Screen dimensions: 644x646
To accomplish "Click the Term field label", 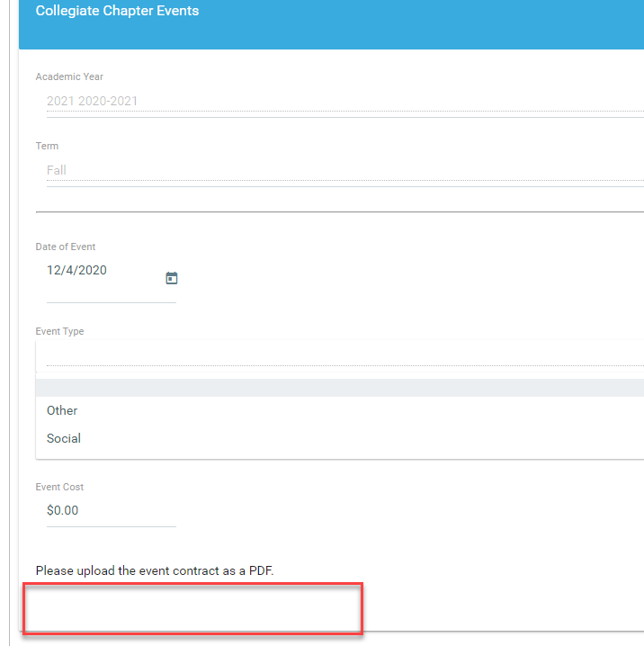I will (x=47, y=146).
